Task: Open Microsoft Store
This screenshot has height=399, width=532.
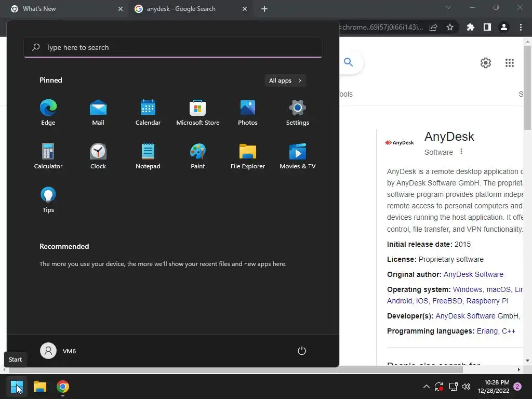Action: pyautogui.click(x=198, y=112)
